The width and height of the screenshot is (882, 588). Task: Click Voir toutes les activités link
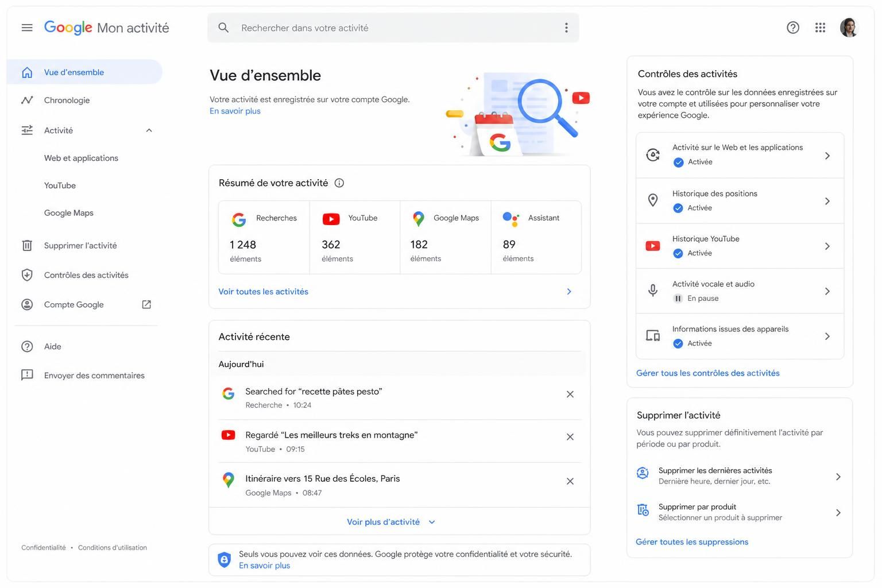[x=263, y=292]
